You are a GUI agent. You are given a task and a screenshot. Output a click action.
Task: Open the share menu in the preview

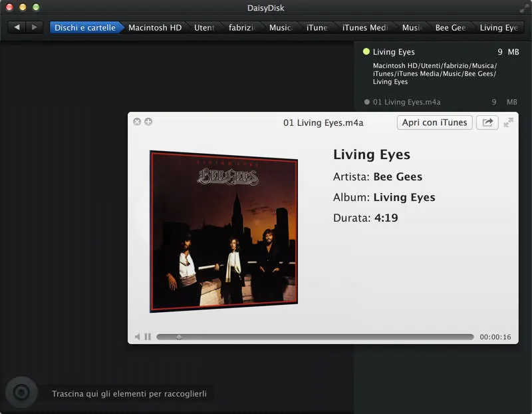(x=487, y=122)
